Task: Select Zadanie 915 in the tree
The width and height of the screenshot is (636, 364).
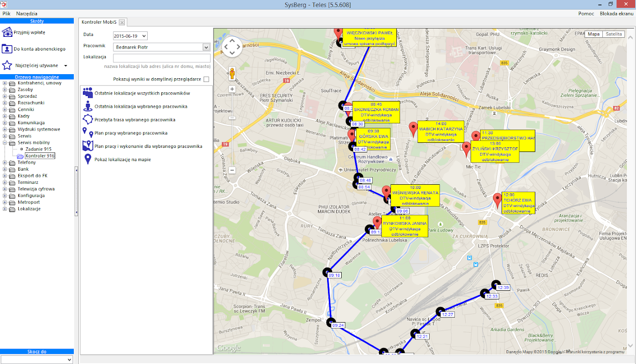Action: (38, 149)
